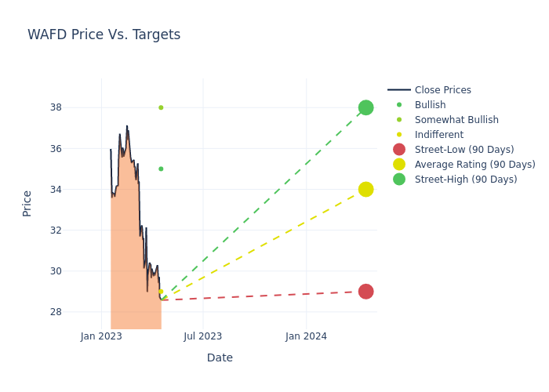Click the WAFD Price Vs. Targets title
549x392 pixels.
pos(104,35)
